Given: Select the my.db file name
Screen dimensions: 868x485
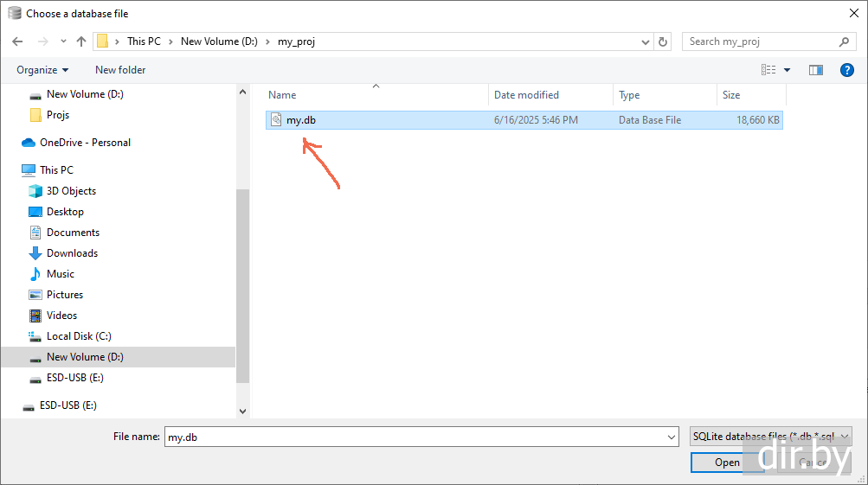Looking at the screenshot, I should click(x=301, y=120).
